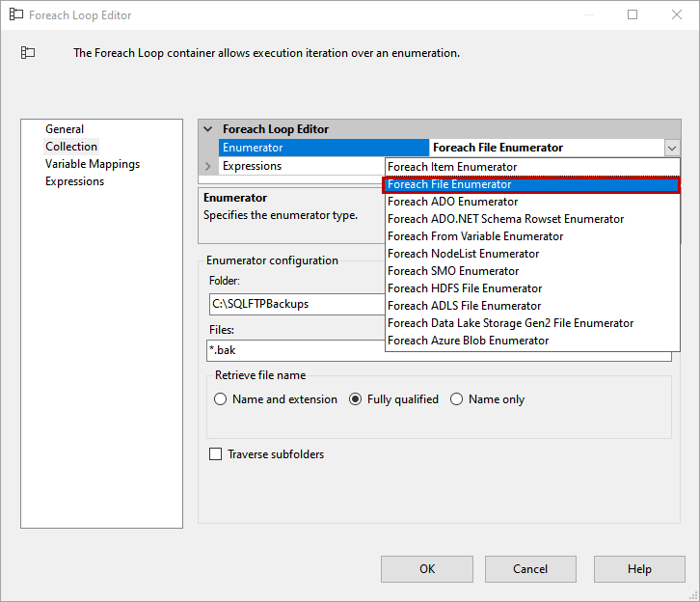Image resolution: width=700 pixels, height=602 pixels.
Task: Select the Name and extension radio button
Action: coord(221,399)
